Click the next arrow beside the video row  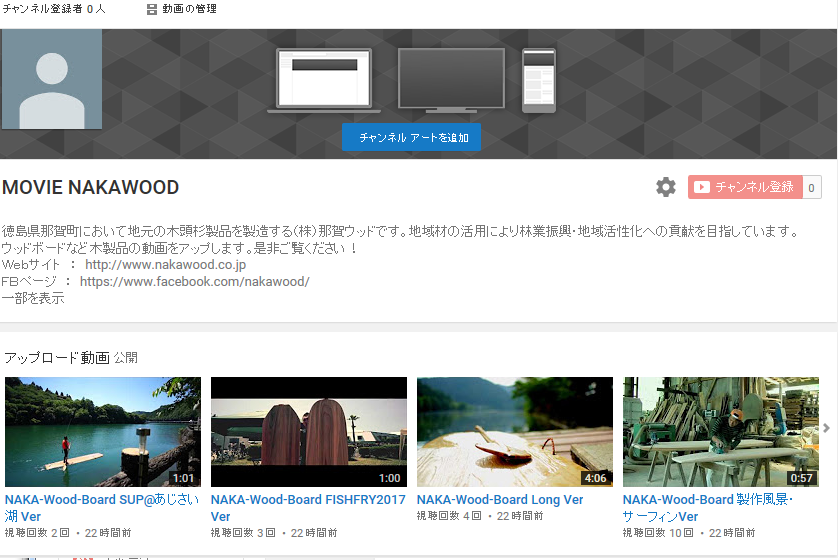click(x=826, y=428)
